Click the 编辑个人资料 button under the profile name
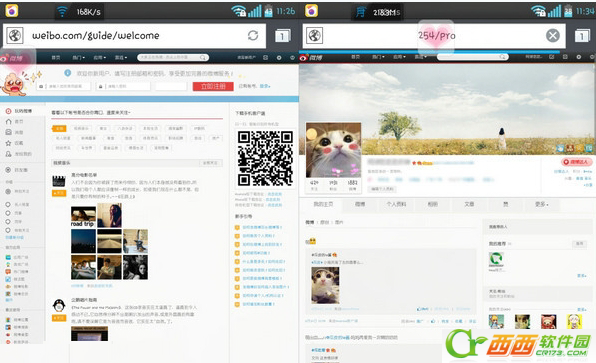 tap(383, 189)
